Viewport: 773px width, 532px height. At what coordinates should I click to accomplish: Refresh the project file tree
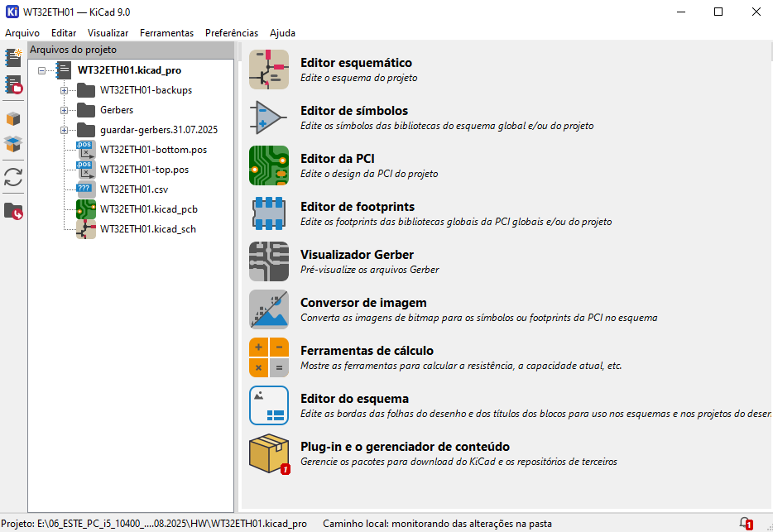13,177
